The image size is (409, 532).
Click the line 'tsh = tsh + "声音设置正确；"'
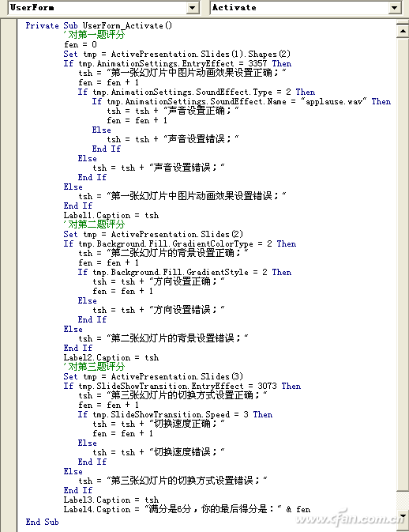coord(173,111)
